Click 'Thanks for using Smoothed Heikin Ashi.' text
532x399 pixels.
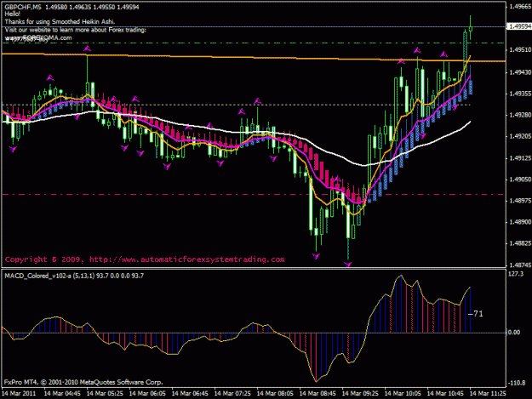point(60,22)
